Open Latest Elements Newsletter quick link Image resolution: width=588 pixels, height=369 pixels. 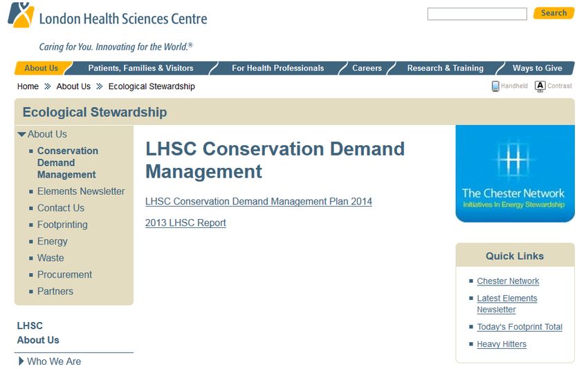[507, 304]
